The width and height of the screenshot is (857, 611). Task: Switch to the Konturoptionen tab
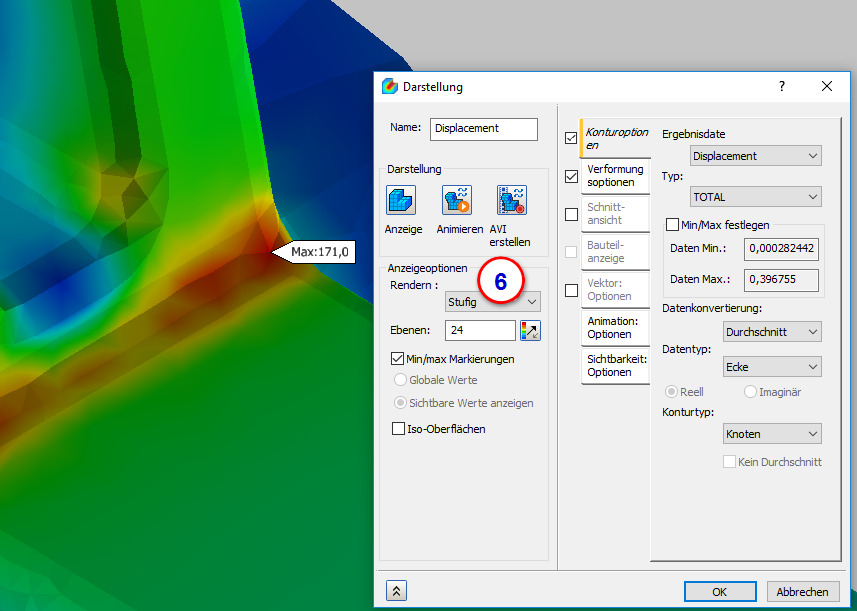click(616, 138)
